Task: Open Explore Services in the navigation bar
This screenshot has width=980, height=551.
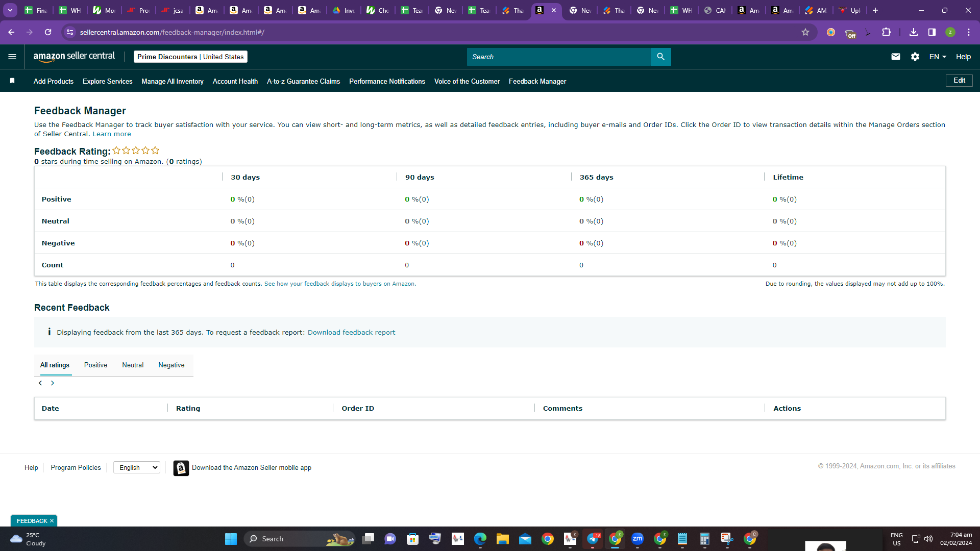Action: click(107, 81)
